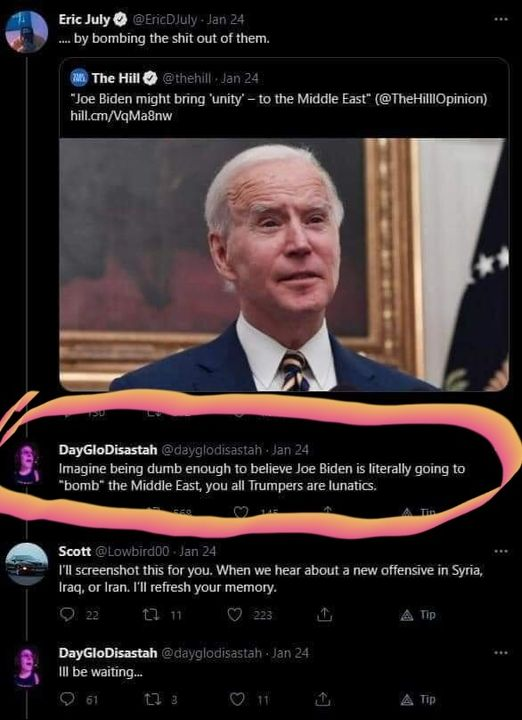Like the "Ill be waiting..." tweet

[x=237, y=699]
